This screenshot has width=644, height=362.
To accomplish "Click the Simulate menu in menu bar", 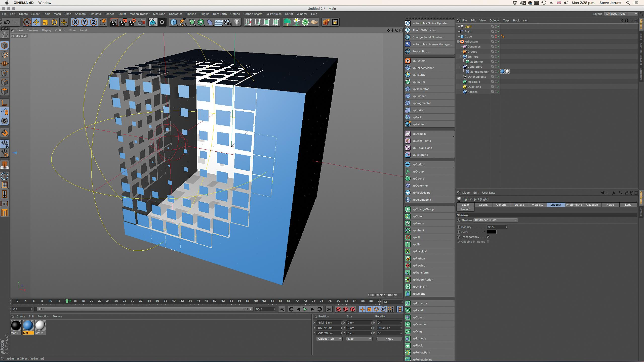I will coord(94,14).
